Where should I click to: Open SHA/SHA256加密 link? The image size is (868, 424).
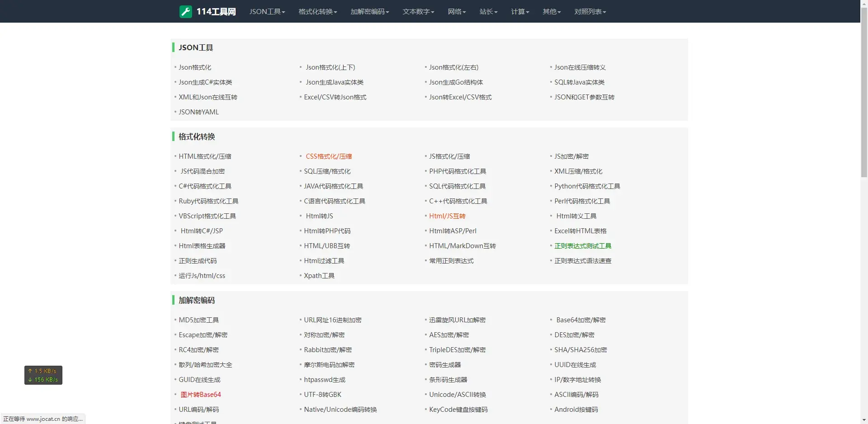580,350
